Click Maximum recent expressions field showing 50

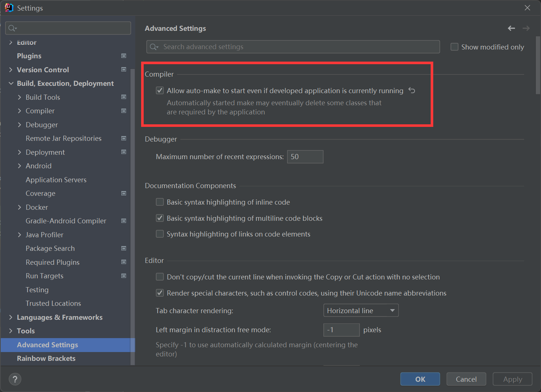(305, 157)
